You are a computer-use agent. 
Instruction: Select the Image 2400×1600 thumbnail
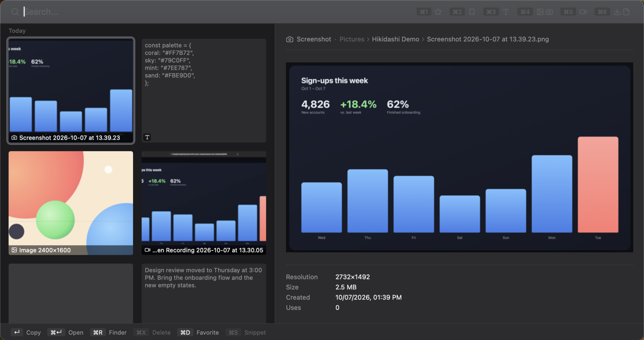[x=71, y=203]
